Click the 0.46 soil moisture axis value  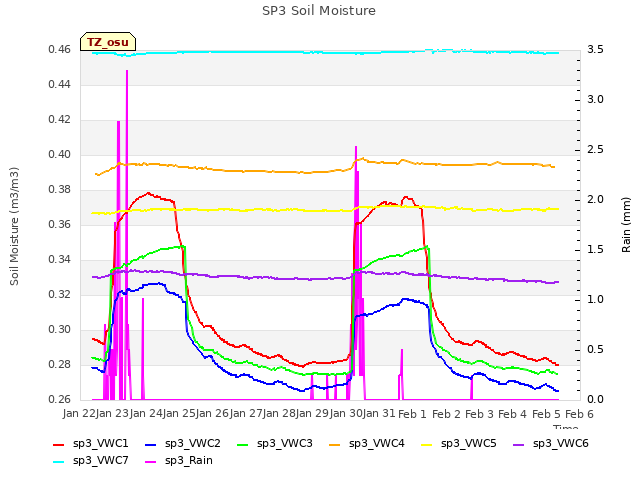pyautogui.click(x=59, y=50)
